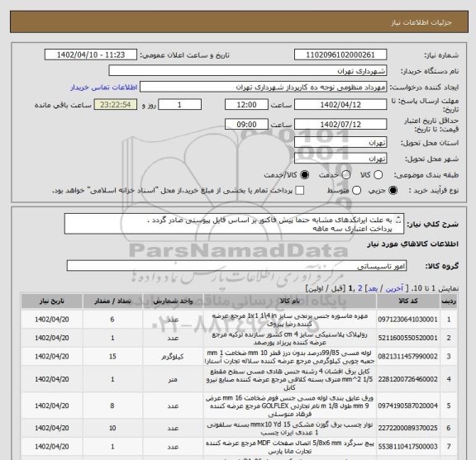Select the خدمت radio button
Viewport: 476px width, 460px height.
[346, 175]
